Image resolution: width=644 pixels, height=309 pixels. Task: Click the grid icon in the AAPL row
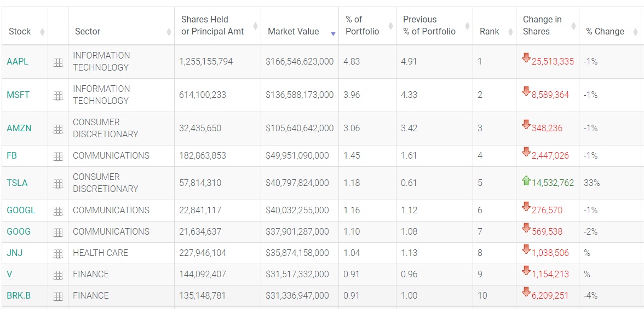[x=58, y=62]
